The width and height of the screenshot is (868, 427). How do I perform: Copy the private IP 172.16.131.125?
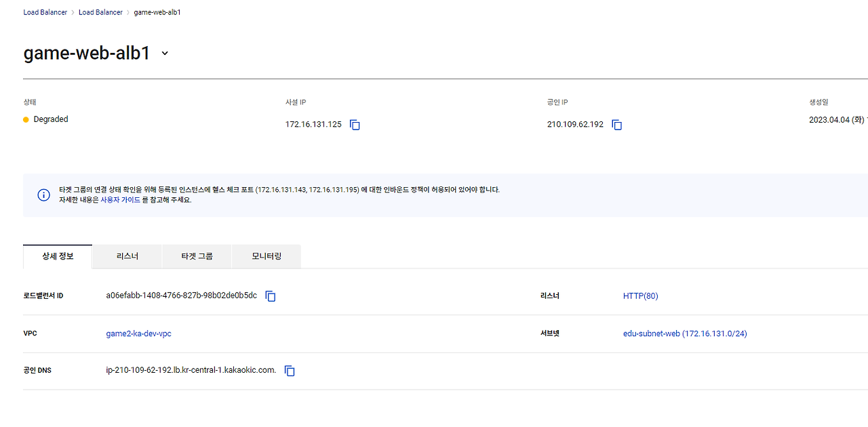click(x=355, y=125)
